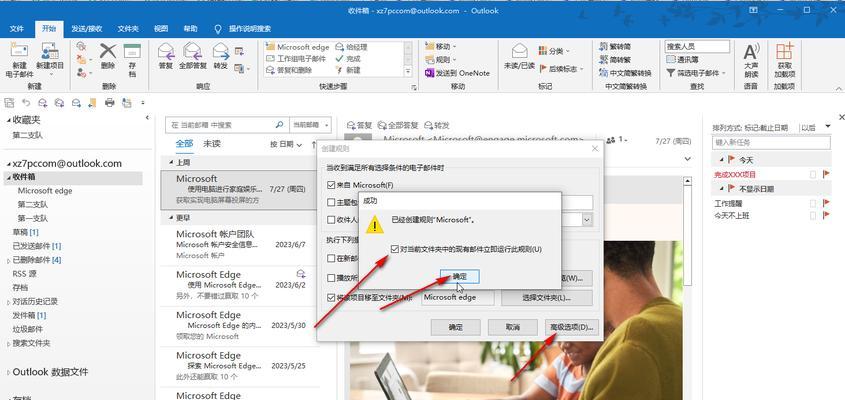Expand the quick steps gallery more arrow
Image resolution: width=845 pixels, height=400 pixels.
408,71
